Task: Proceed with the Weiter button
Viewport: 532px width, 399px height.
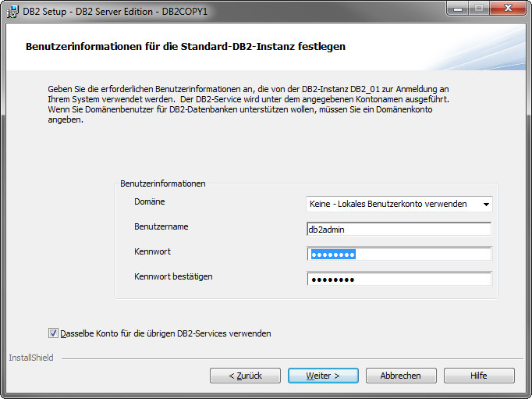Action: [x=323, y=376]
